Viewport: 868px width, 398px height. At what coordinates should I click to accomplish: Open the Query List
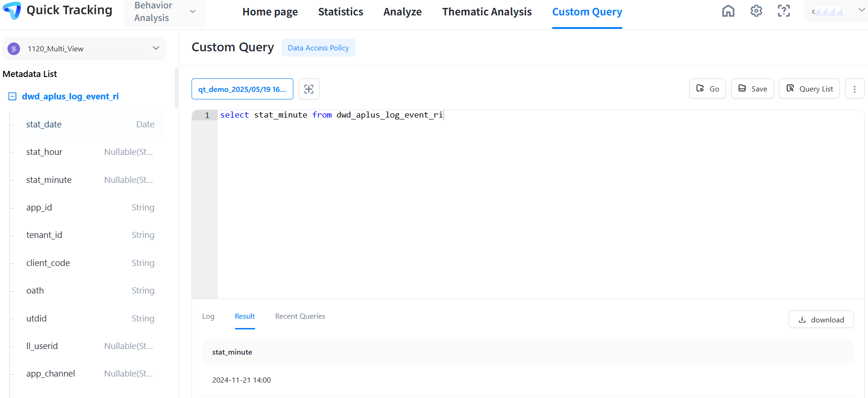[809, 89]
